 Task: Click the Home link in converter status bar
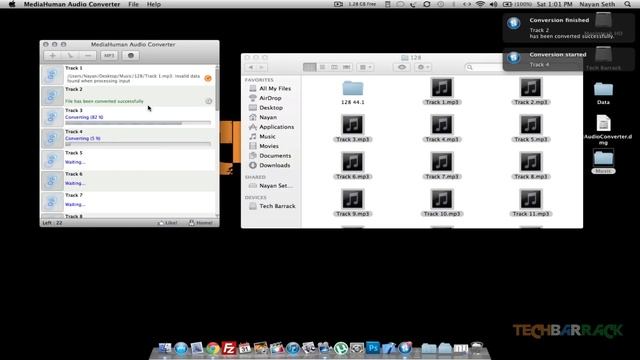pyautogui.click(x=201, y=223)
